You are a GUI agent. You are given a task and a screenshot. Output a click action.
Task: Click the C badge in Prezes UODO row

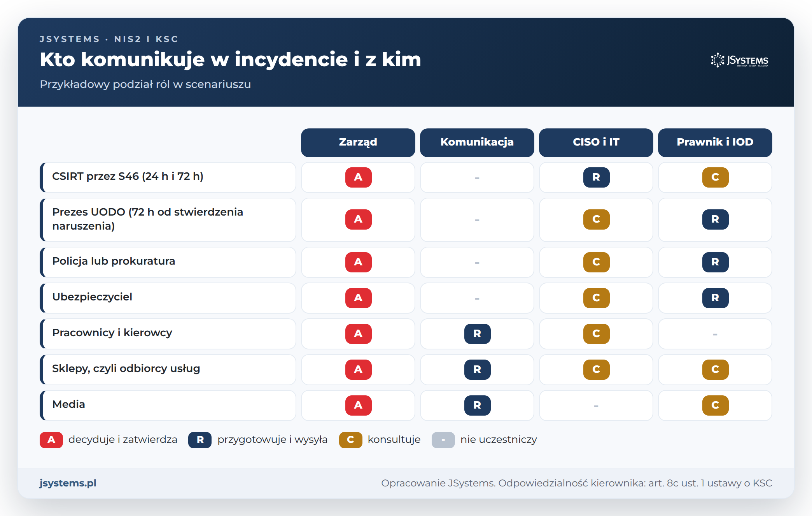point(596,219)
